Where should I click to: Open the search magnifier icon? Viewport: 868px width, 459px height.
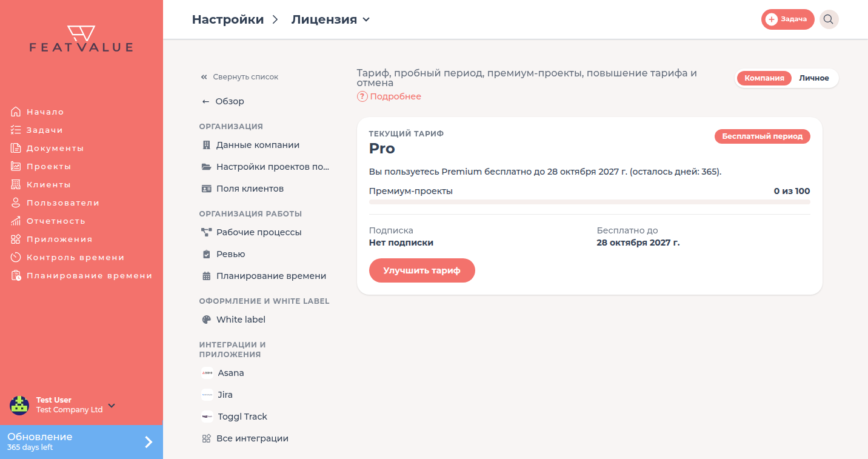pos(829,19)
